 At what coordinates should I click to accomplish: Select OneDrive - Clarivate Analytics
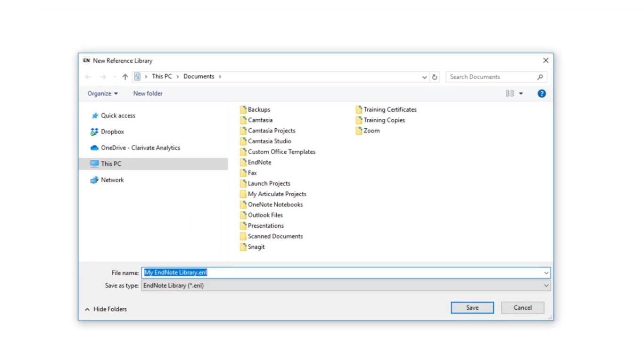click(140, 148)
